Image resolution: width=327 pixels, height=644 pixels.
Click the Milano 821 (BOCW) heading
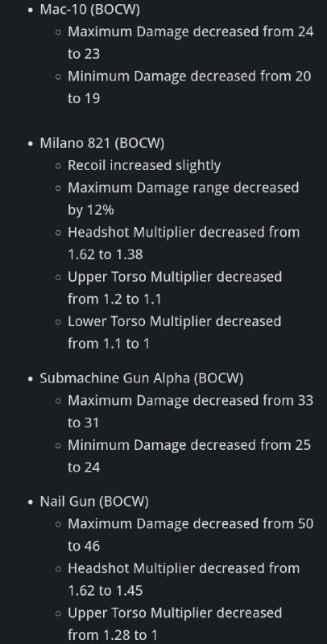[101, 143]
